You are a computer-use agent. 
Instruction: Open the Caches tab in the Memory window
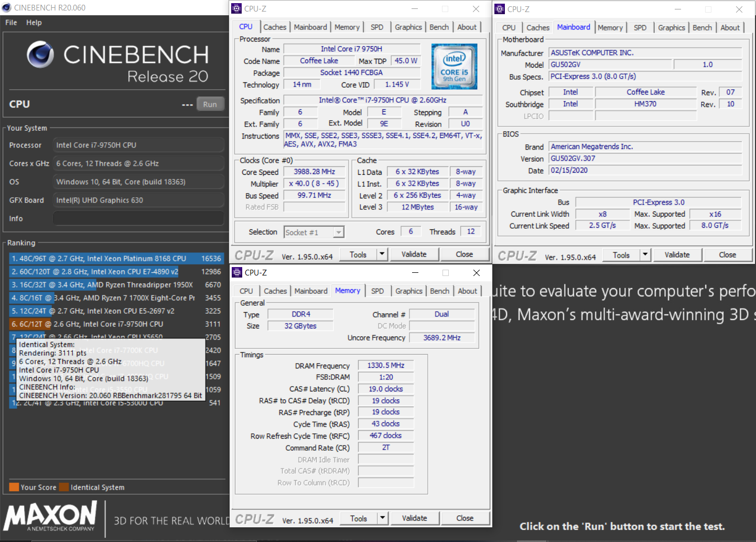tap(275, 291)
